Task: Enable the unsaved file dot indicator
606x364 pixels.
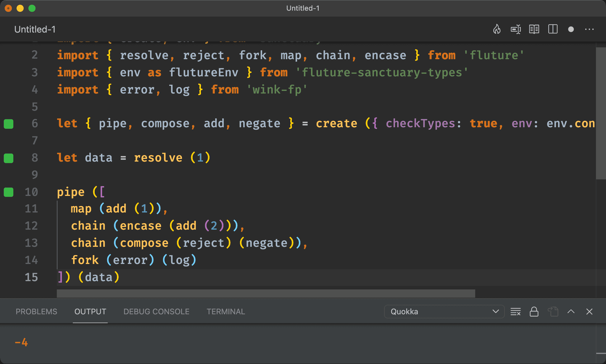Action: click(572, 29)
